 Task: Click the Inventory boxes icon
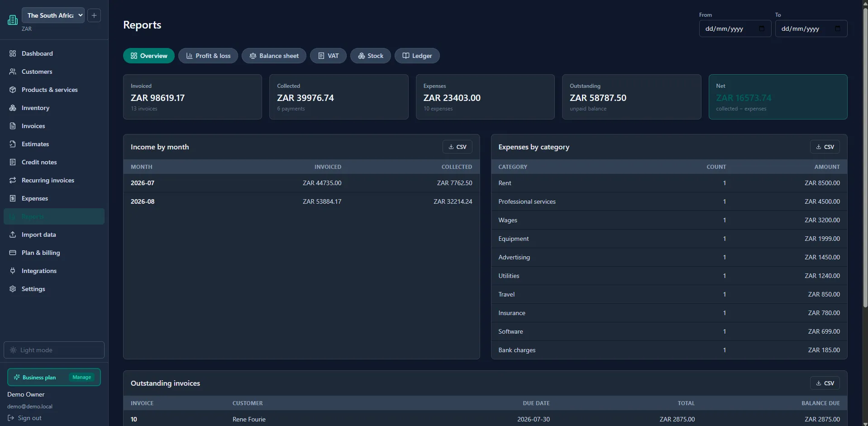click(x=13, y=108)
